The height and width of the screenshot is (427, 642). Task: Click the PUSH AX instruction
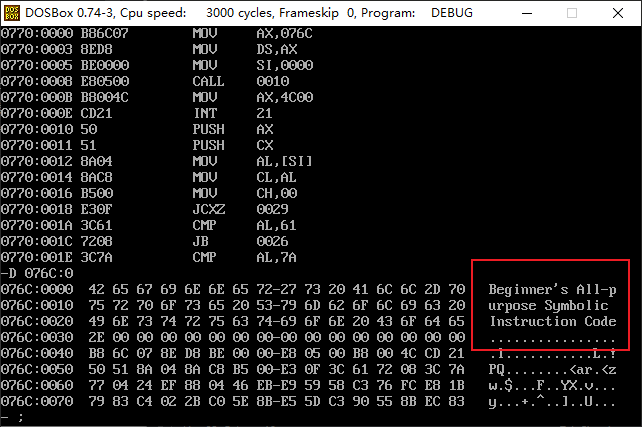point(137,129)
